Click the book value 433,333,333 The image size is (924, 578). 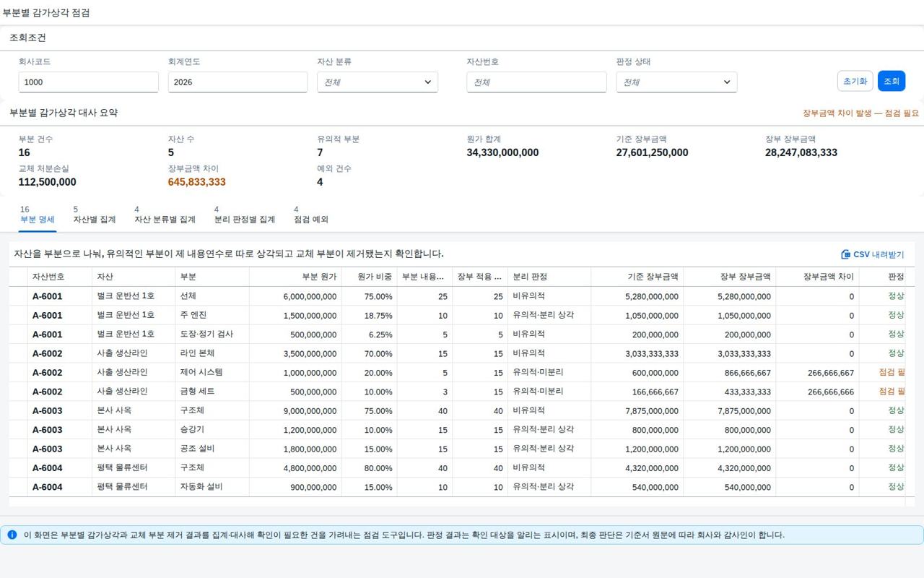pyautogui.click(x=748, y=392)
